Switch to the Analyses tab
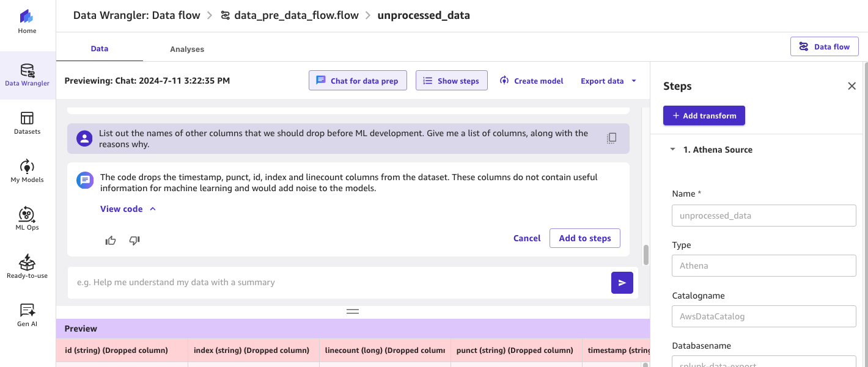This screenshot has width=868, height=367. coord(186,48)
